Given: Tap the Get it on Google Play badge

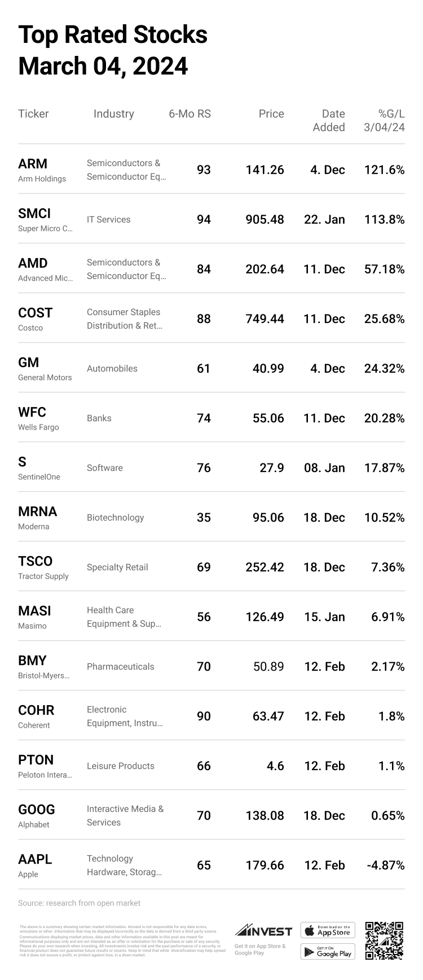Looking at the screenshot, I should (x=328, y=951).
